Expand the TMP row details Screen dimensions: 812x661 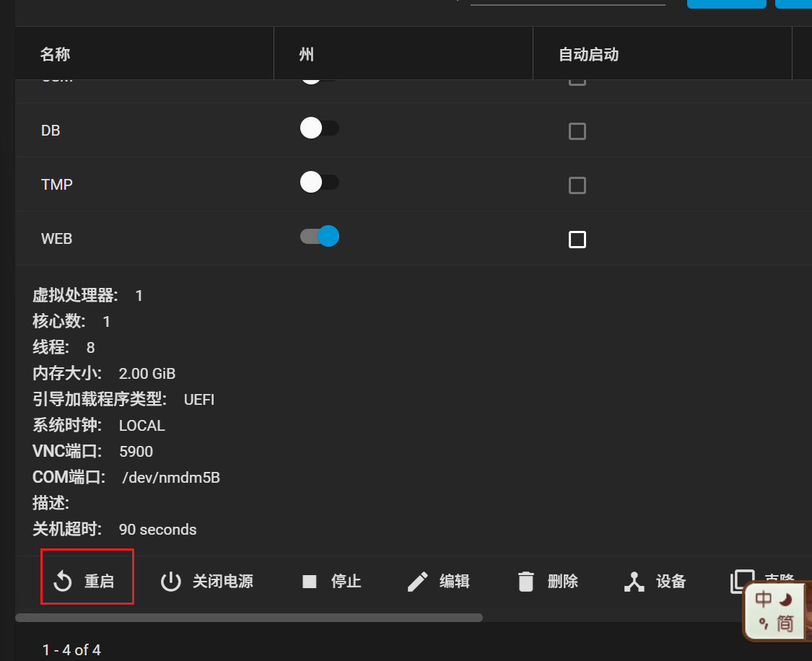click(57, 185)
